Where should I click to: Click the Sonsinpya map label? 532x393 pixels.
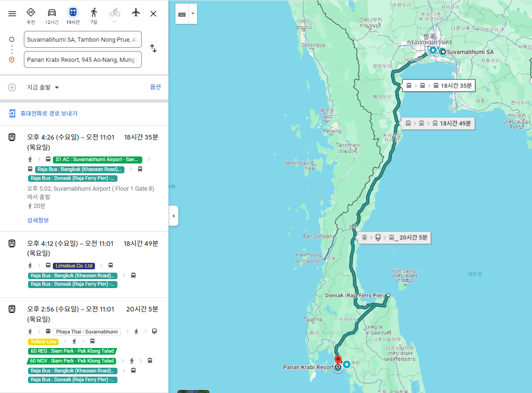313,45
